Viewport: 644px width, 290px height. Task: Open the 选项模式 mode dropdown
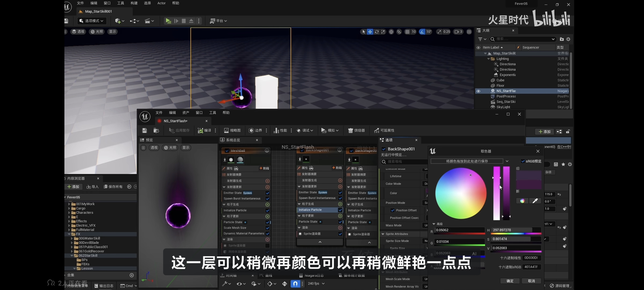click(x=92, y=21)
